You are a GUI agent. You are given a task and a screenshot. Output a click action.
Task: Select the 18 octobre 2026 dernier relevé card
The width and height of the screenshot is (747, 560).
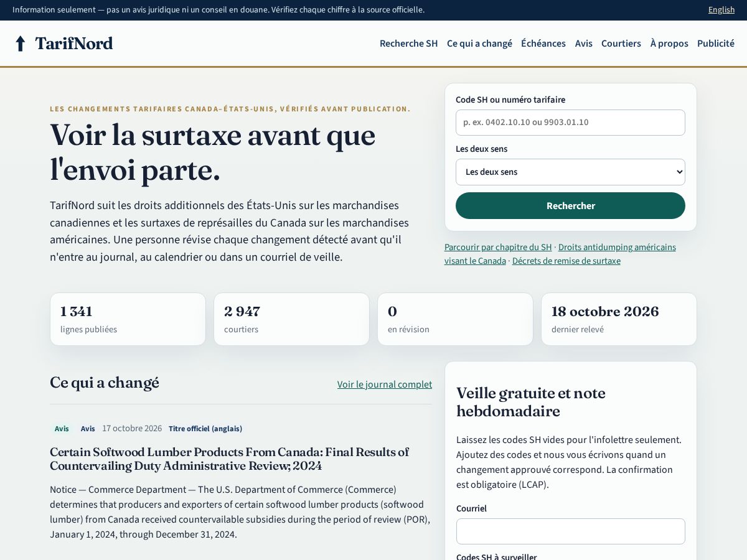tap(619, 319)
